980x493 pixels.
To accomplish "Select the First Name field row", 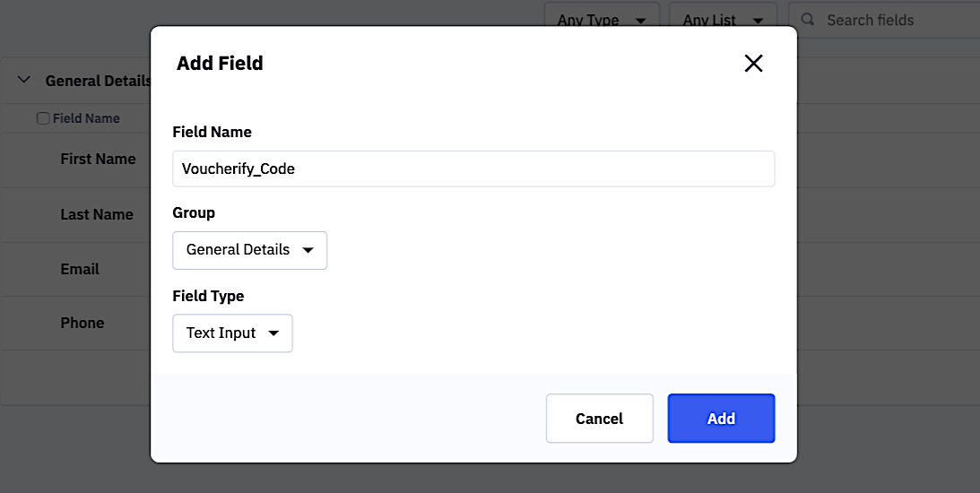I will 98,159.
